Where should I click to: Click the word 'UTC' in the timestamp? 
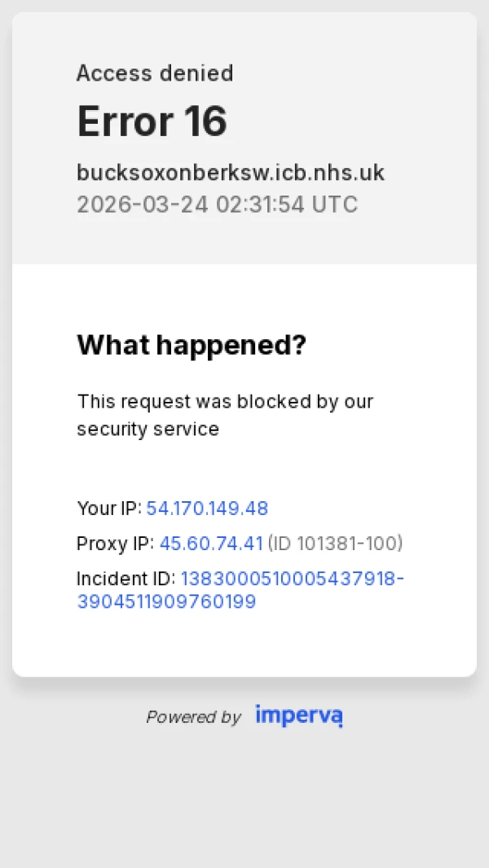[x=334, y=204]
